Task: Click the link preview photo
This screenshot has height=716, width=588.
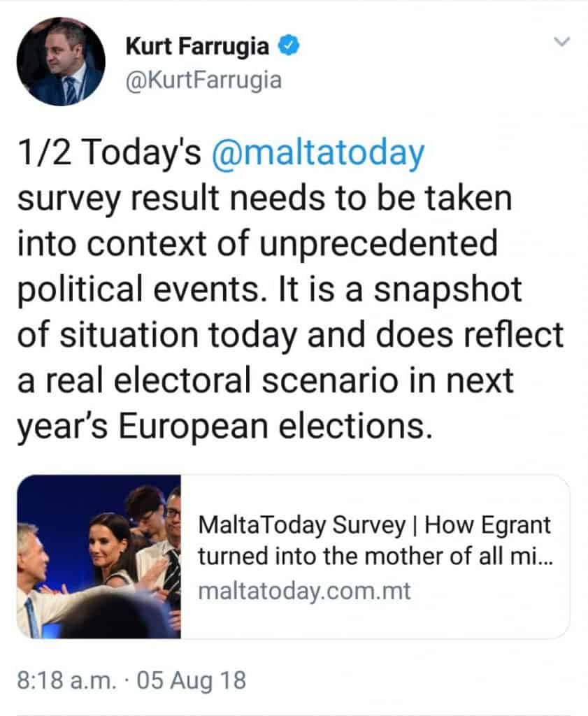Action: [99, 556]
